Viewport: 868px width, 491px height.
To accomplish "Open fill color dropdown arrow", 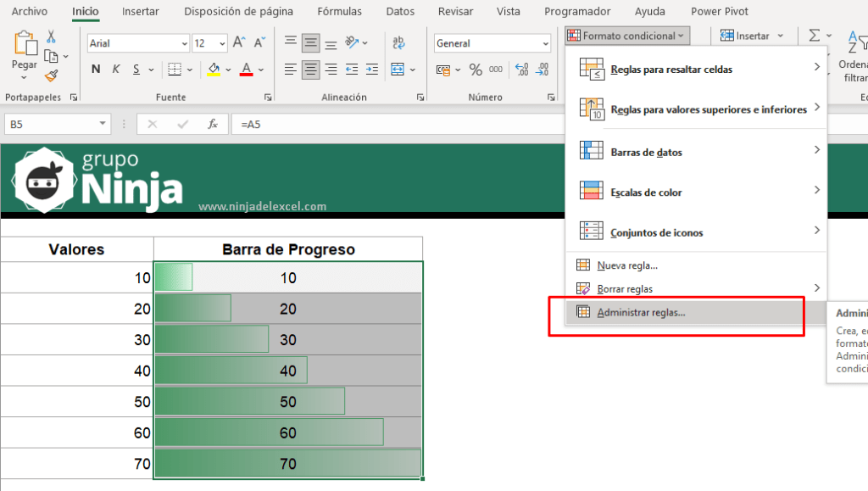I will tap(228, 70).
